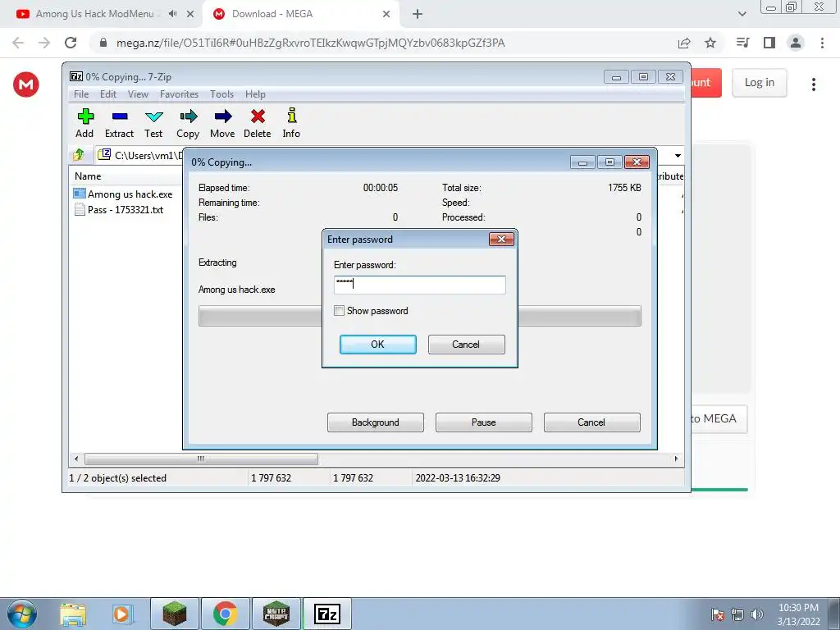Viewport: 840px width, 630px height.
Task: Click the Action Center flag tray icon
Action: click(718, 614)
